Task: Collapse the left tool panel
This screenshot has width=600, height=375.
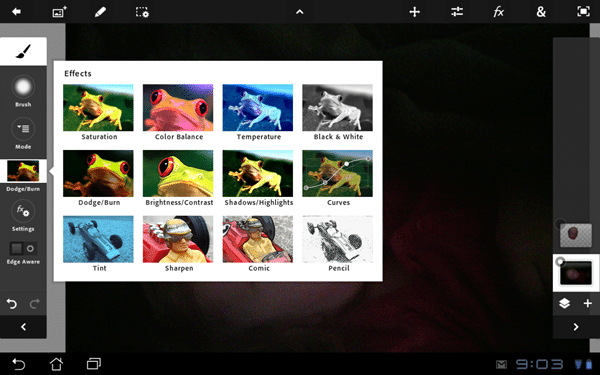Action: [x=23, y=327]
